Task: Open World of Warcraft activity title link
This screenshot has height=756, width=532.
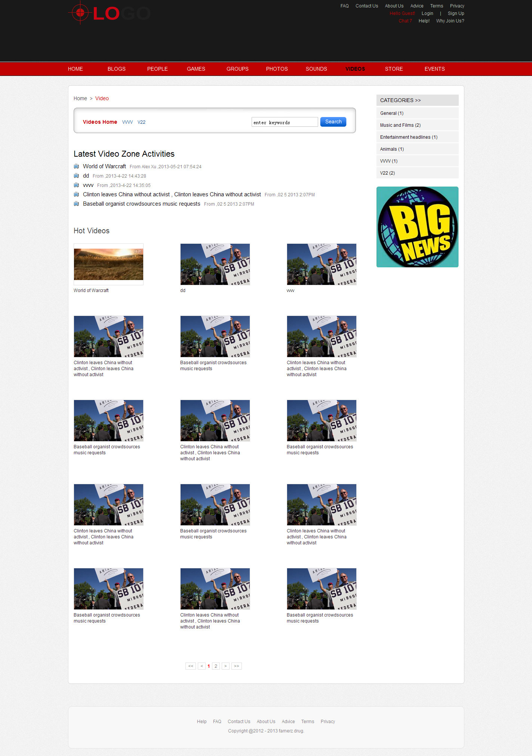Action: coord(104,166)
